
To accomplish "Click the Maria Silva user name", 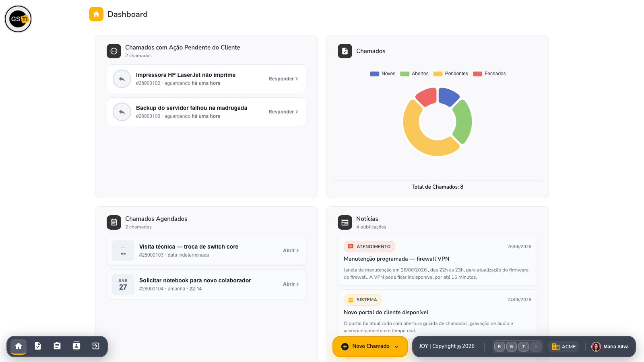I will 616,347.
